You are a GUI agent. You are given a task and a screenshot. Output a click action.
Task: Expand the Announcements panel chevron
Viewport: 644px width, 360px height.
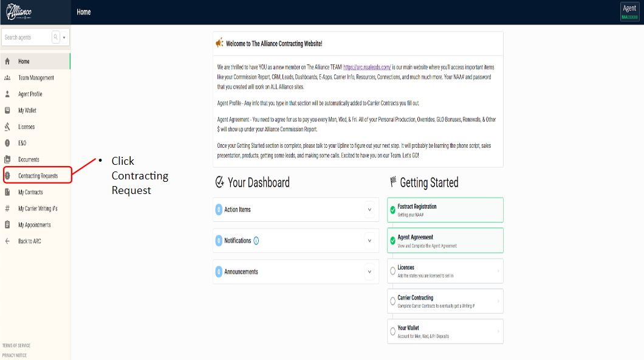pos(369,272)
